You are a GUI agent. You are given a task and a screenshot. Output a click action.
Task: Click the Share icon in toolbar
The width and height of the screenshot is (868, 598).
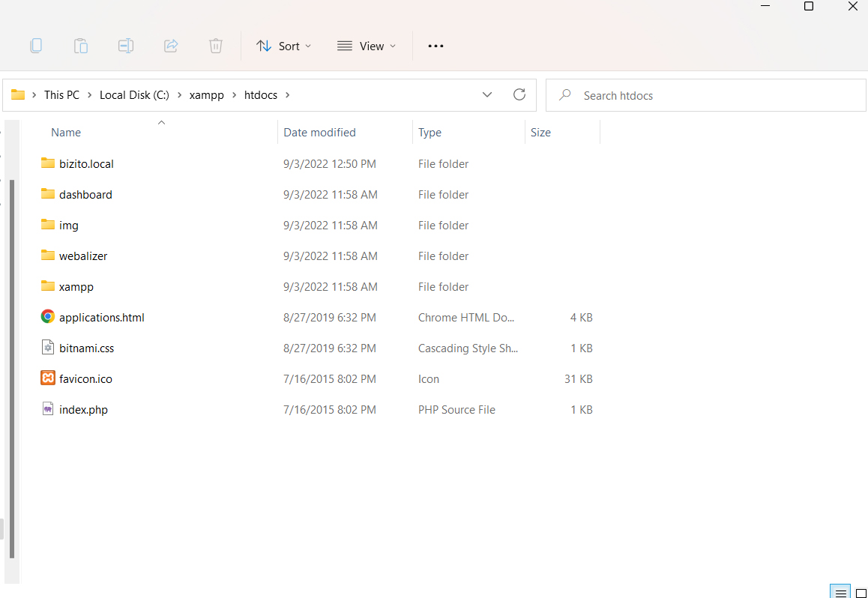click(x=171, y=46)
